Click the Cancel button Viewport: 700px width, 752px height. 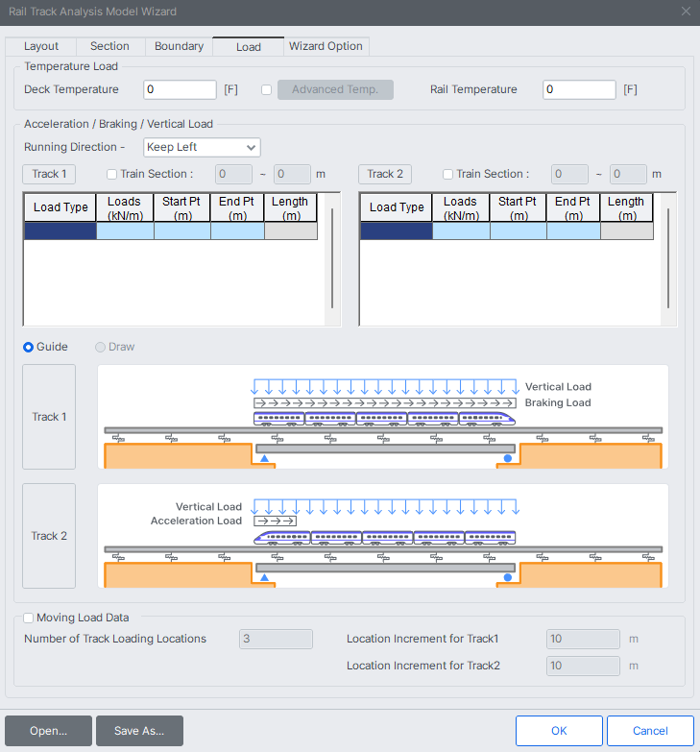pos(650,731)
